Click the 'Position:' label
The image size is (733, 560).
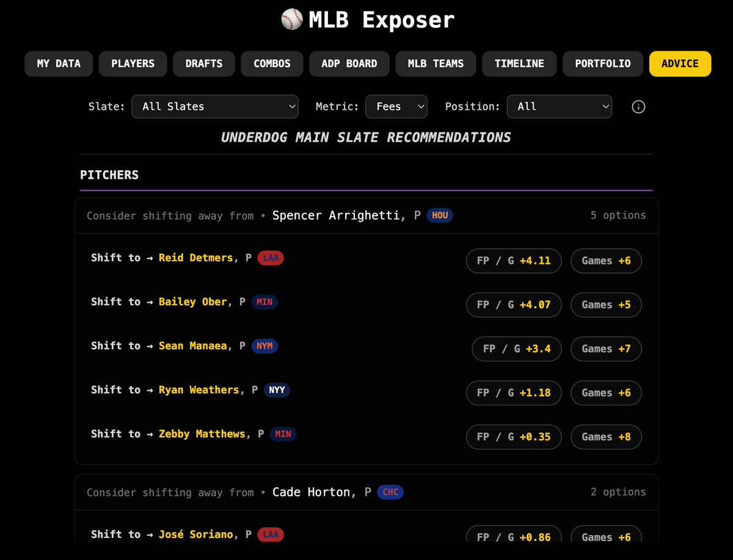[x=473, y=106]
